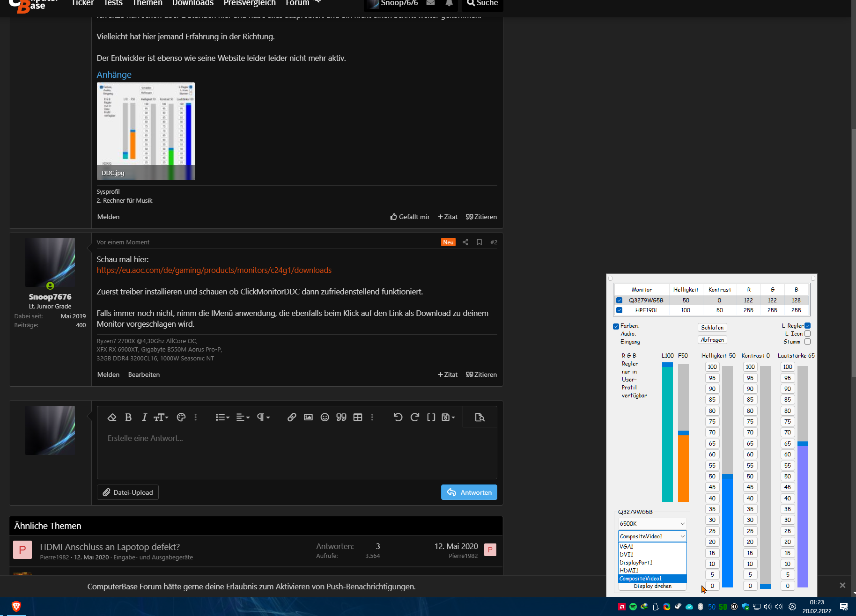This screenshot has width=856, height=616.
Task: Open Windows Security shield tray icon
Action: [x=745, y=607]
